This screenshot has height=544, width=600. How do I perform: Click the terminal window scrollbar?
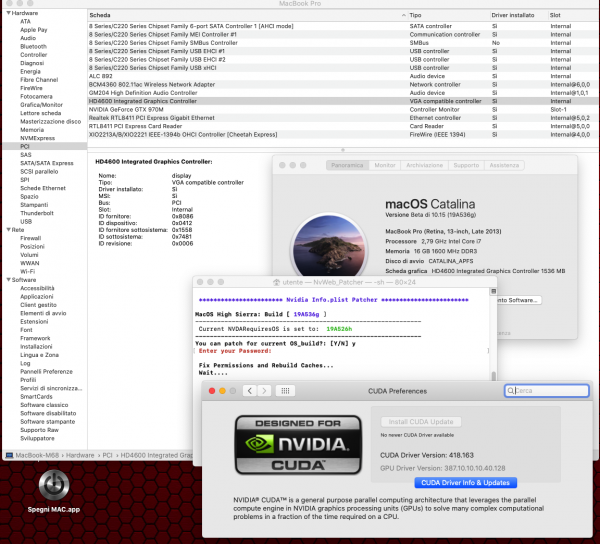tap(494, 376)
